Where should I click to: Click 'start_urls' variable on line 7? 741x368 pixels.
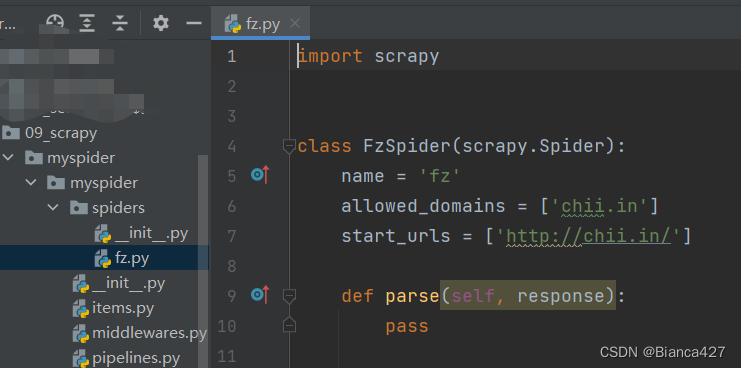coord(396,236)
